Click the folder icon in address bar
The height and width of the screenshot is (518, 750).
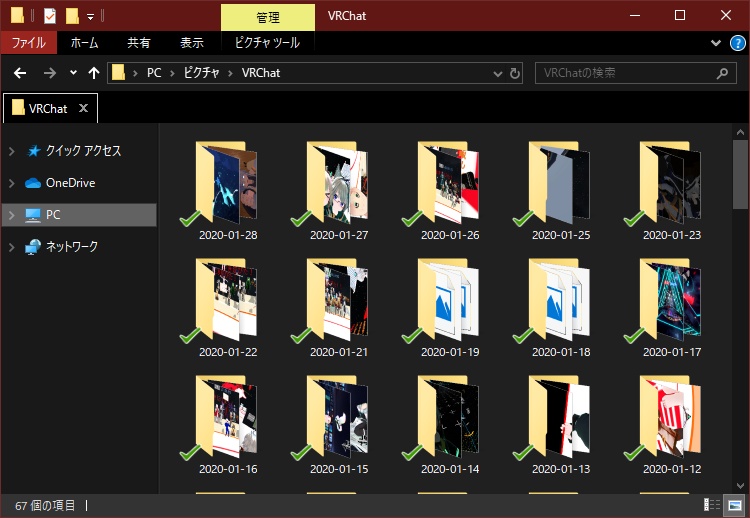click(118, 73)
